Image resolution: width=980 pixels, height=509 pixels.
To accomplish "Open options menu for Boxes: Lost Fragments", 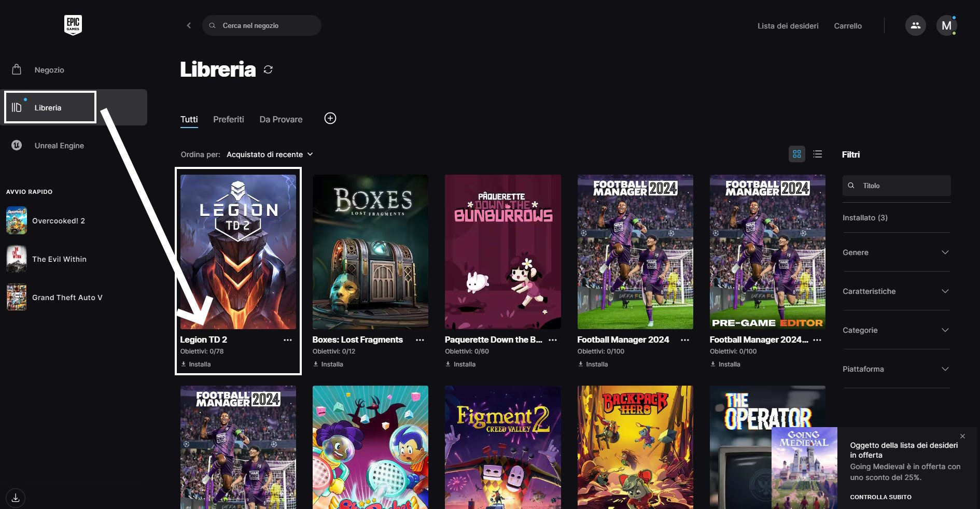I will (x=420, y=340).
